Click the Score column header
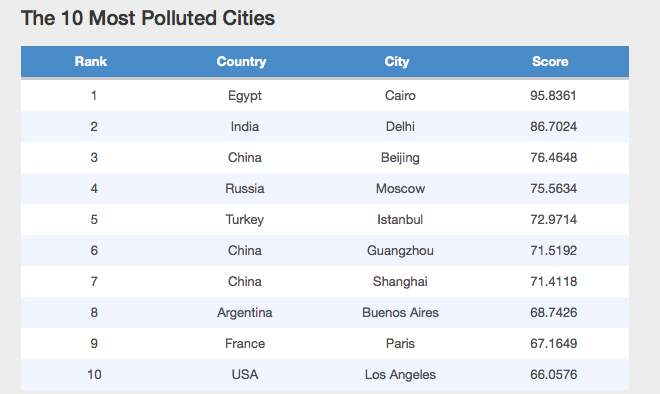Screen dimensions: 660x394 coord(550,61)
